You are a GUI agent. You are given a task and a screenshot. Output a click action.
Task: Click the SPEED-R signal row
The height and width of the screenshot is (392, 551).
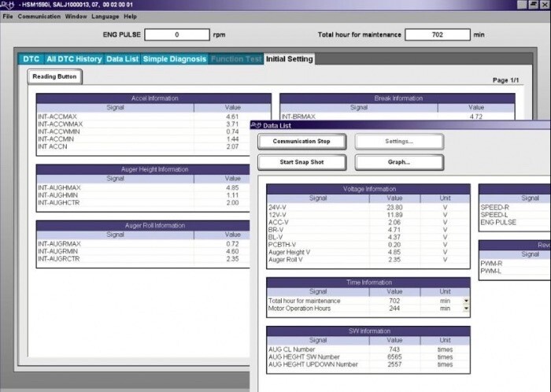click(515, 207)
